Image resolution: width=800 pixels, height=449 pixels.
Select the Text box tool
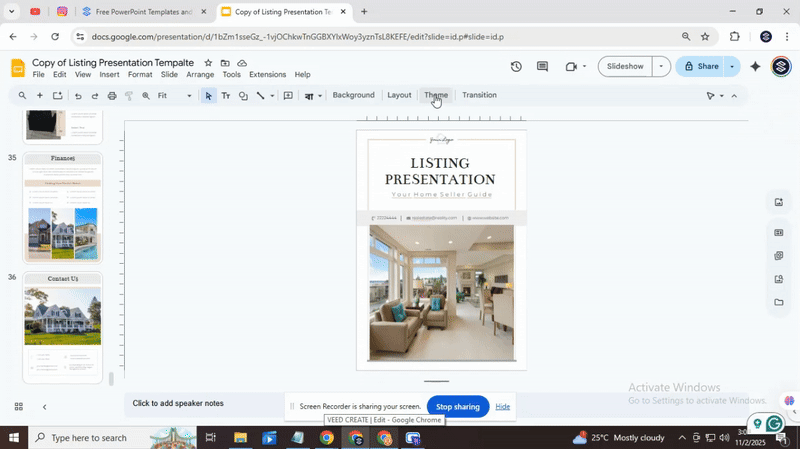(225, 96)
